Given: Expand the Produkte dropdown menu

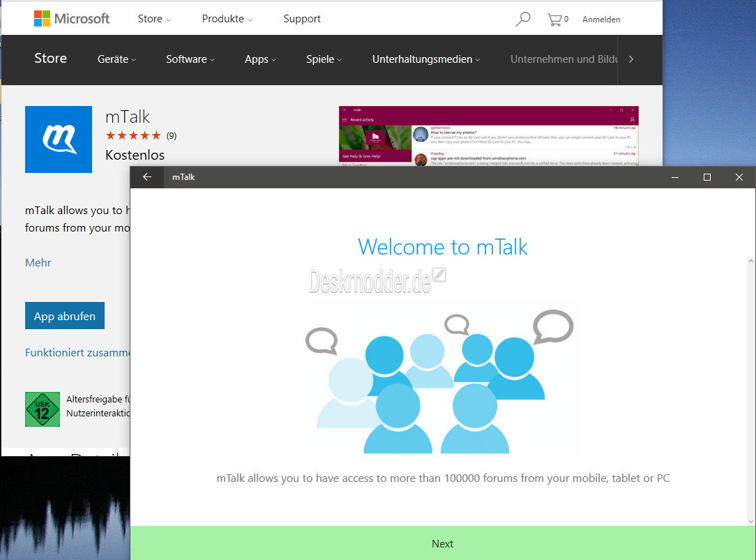Looking at the screenshot, I should pos(227,19).
